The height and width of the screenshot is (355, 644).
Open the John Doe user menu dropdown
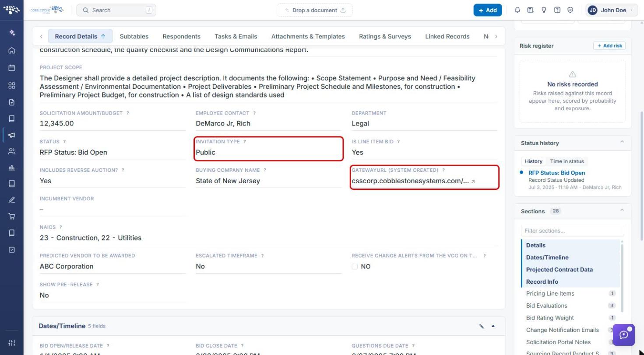[x=612, y=10]
